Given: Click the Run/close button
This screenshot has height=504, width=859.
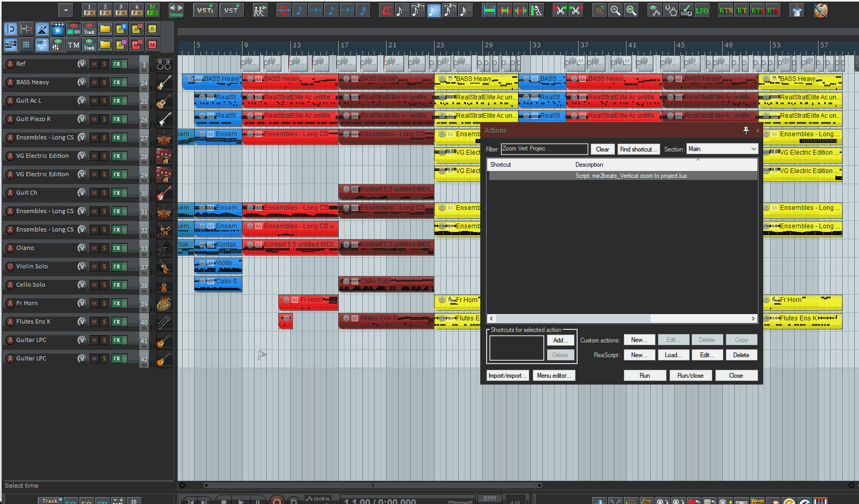Looking at the screenshot, I should pos(691,376).
